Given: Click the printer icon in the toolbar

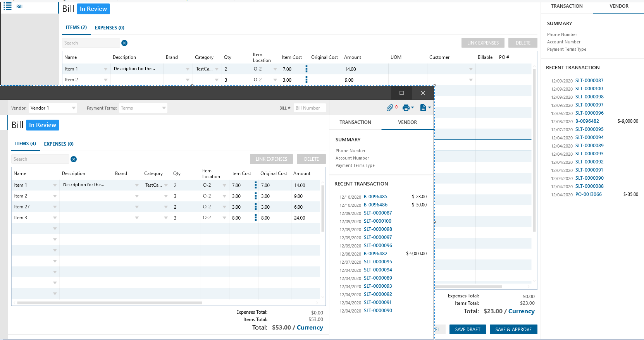Looking at the screenshot, I should 406,108.
